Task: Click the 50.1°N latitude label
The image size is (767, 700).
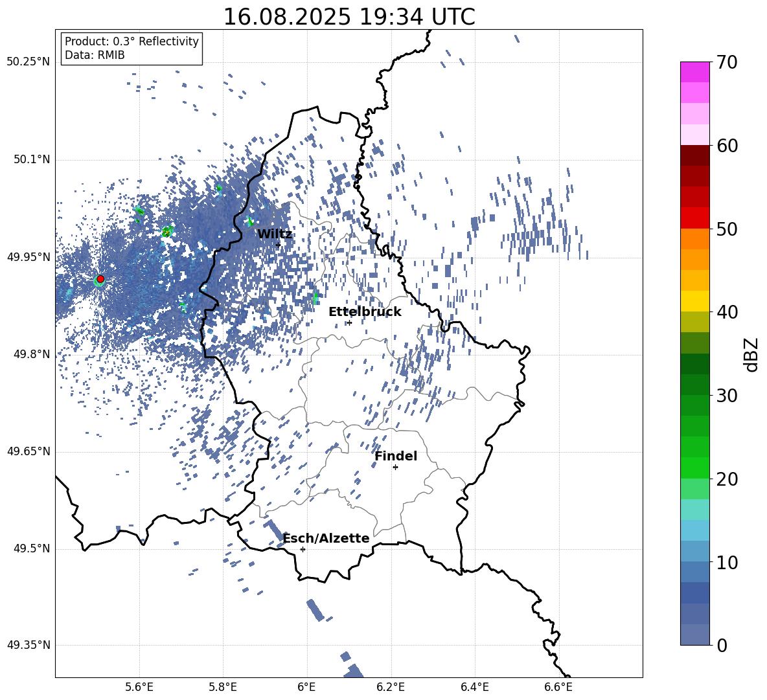Action: pyautogui.click(x=32, y=159)
